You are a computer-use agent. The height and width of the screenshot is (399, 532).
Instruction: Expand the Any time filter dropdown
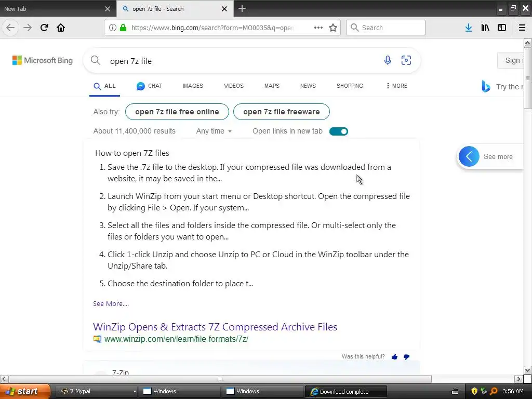click(x=214, y=131)
